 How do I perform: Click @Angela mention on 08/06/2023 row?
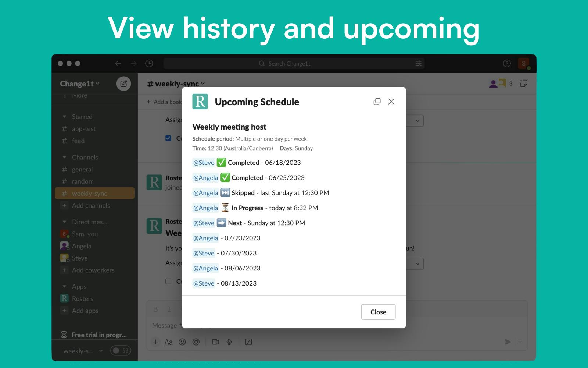(x=205, y=268)
